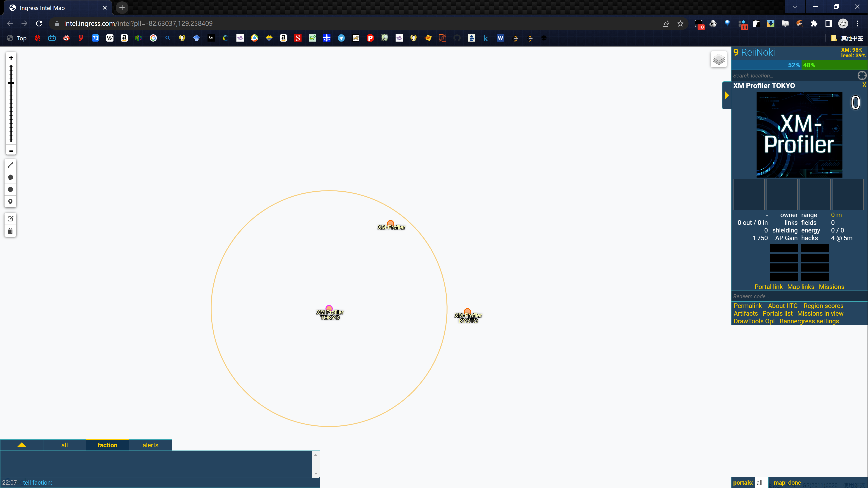Switch to the alerts chat tab

150,445
